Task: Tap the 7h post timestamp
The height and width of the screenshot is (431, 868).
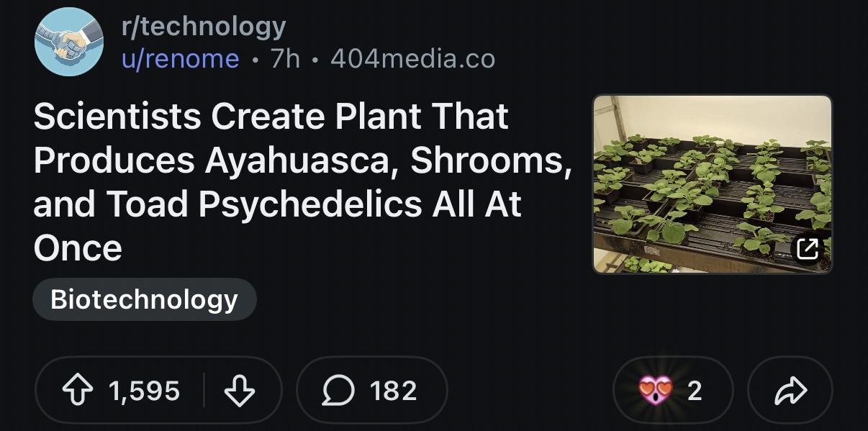Action: 285,59
